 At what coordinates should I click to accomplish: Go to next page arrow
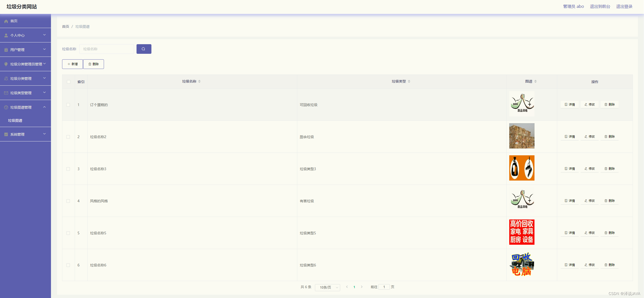(362, 287)
